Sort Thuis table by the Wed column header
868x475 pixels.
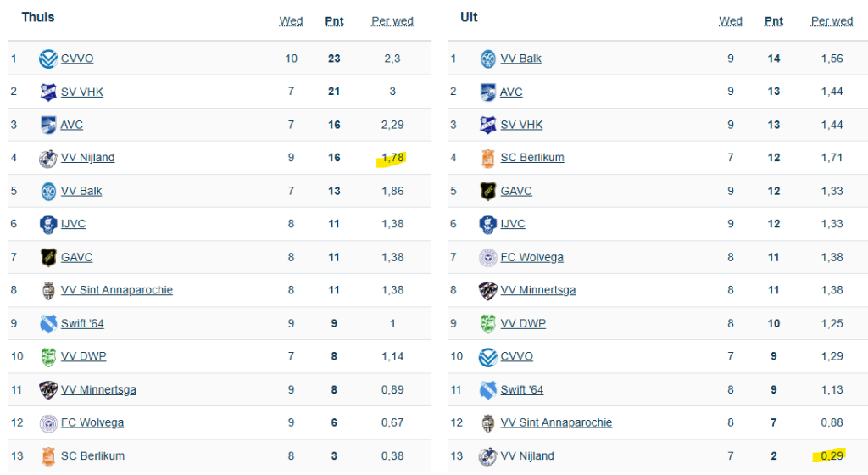coord(291,21)
